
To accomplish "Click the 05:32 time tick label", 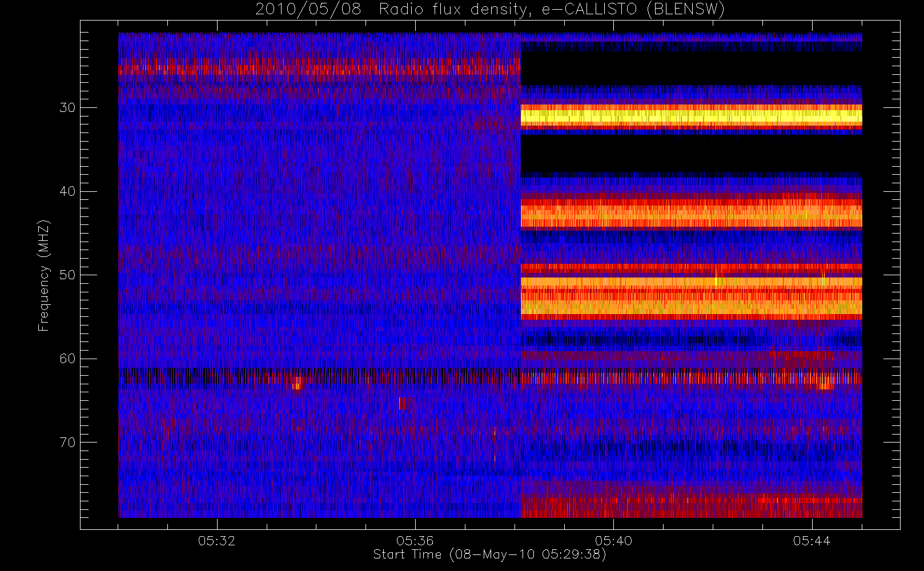I will pos(217,541).
